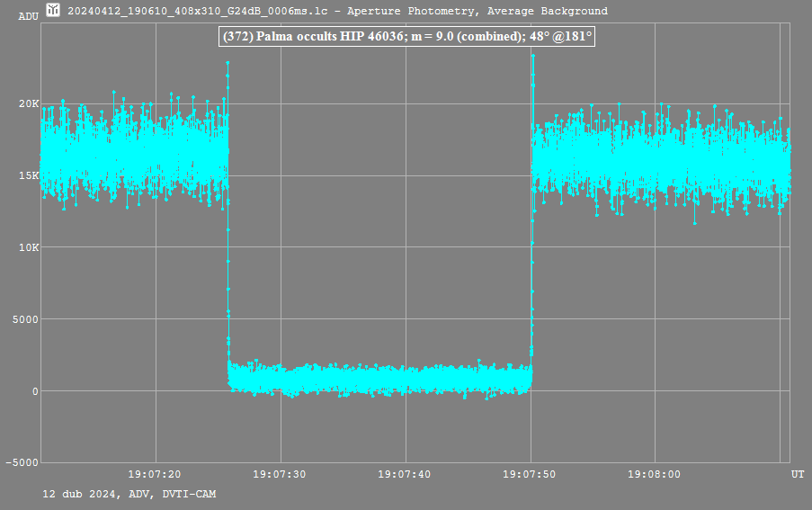The width and height of the screenshot is (812, 510).
Task: Click the 19:07:50 time axis label
Action: [529, 474]
